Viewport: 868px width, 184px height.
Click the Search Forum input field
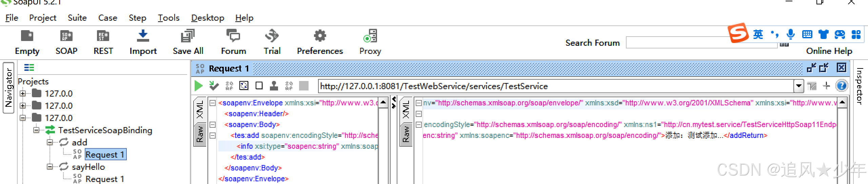(x=701, y=43)
